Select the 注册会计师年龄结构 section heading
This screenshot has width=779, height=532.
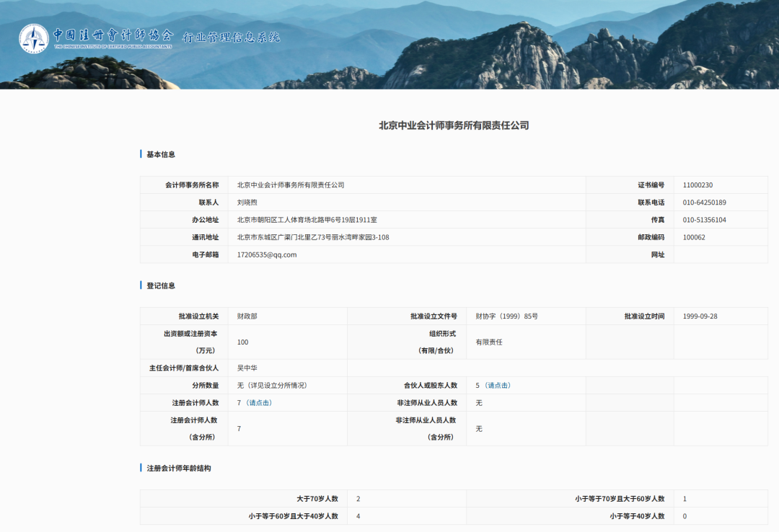(178, 468)
